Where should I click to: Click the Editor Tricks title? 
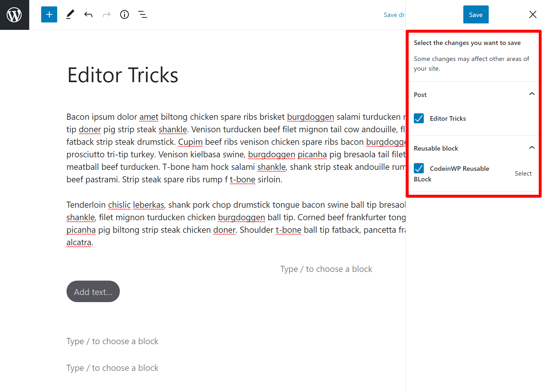coord(122,74)
